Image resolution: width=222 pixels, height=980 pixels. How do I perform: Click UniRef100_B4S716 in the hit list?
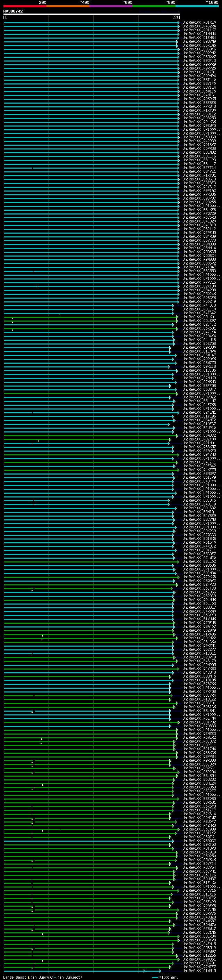[199, 891]
